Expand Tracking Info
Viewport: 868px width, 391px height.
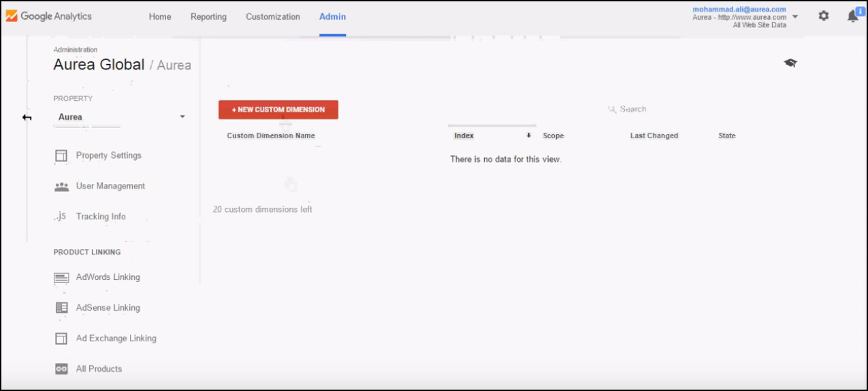click(101, 217)
